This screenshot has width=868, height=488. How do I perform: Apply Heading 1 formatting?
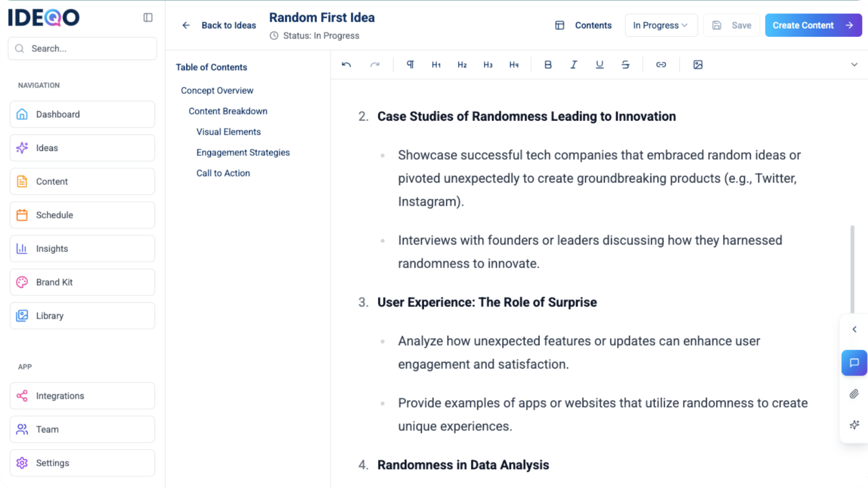436,65
